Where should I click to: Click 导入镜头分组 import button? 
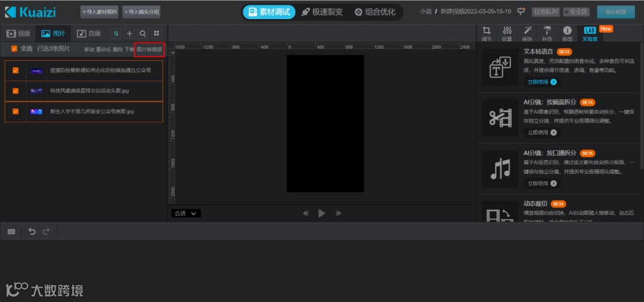[x=141, y=12]
